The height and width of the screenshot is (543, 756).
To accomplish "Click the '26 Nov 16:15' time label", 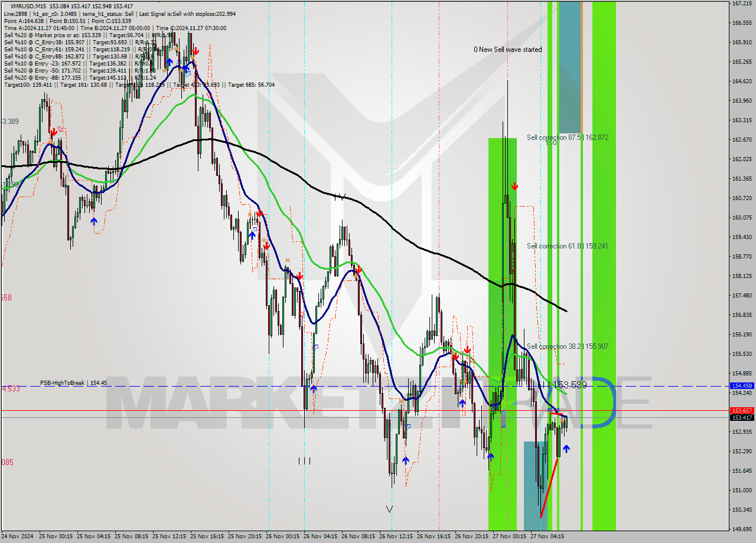I will click(434, 537).
